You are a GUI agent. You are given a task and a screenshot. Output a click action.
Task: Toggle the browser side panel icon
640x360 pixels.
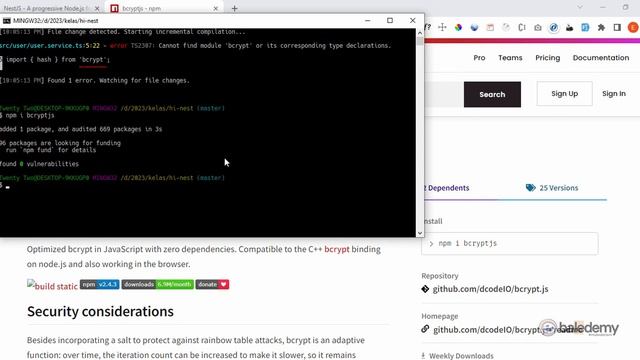617,27
